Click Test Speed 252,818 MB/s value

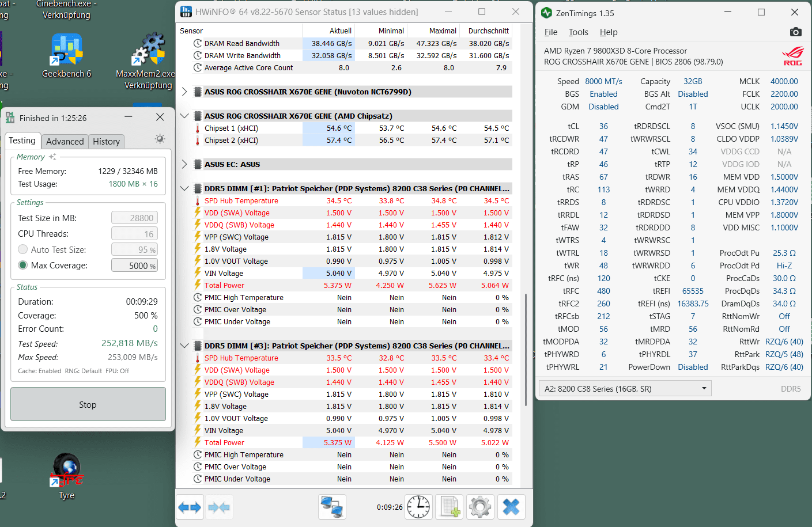tap(130, 343)
